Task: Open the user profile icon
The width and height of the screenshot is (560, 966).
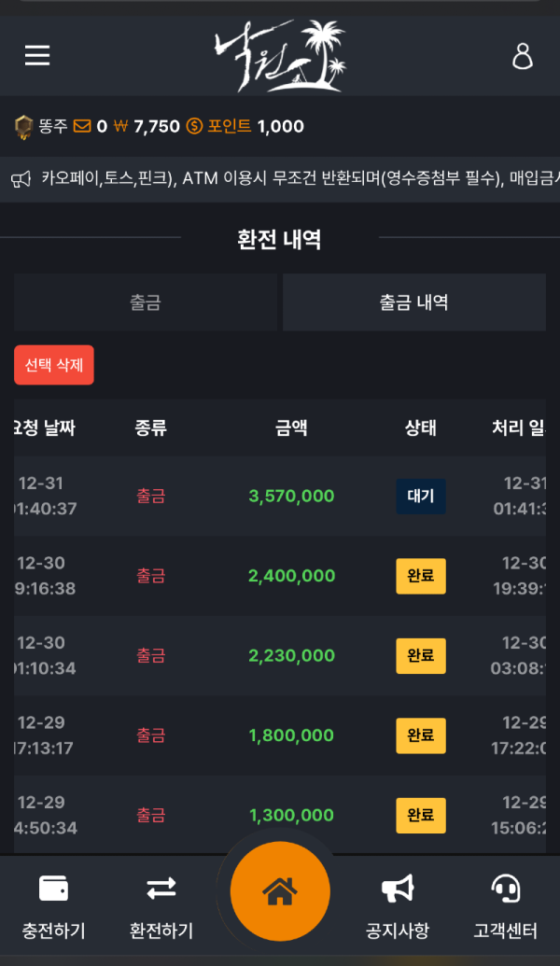Action: tap(523, 56)
